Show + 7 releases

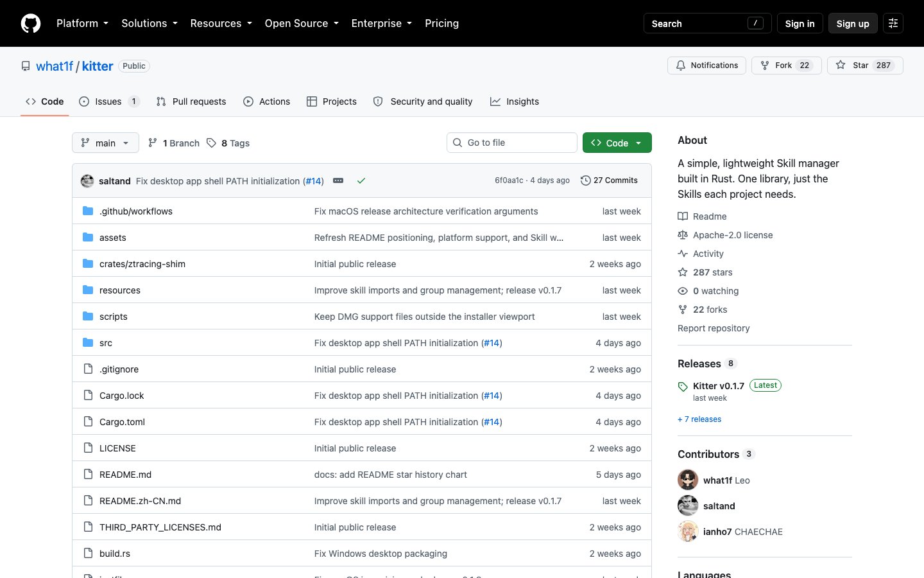point(699,419)
